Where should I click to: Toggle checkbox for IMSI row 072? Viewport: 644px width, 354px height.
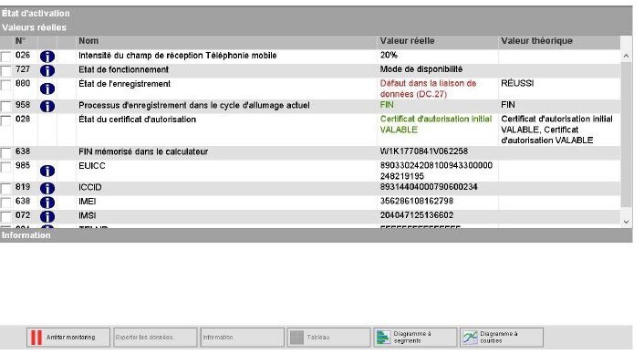(x=5, y=216)
